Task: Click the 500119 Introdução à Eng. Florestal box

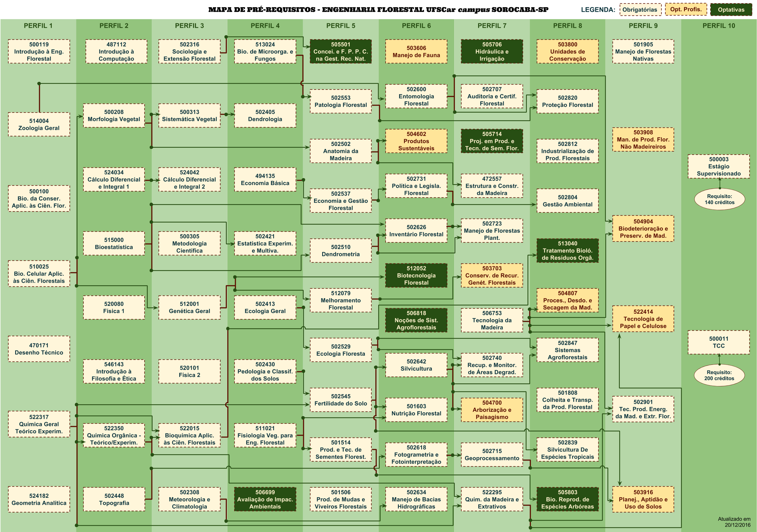Action: pos(39,51)
